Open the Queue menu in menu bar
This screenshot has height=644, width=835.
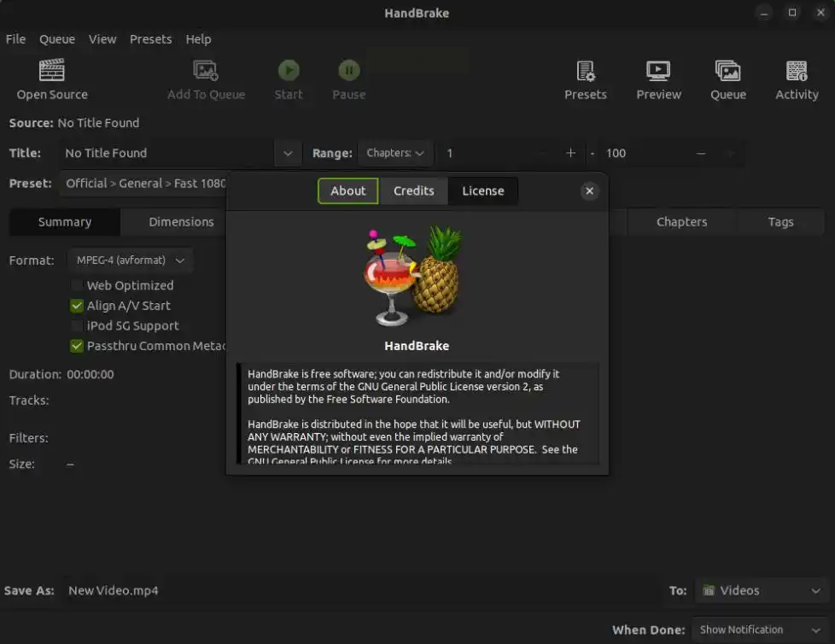pyautogui.click(x=57, y=39)
